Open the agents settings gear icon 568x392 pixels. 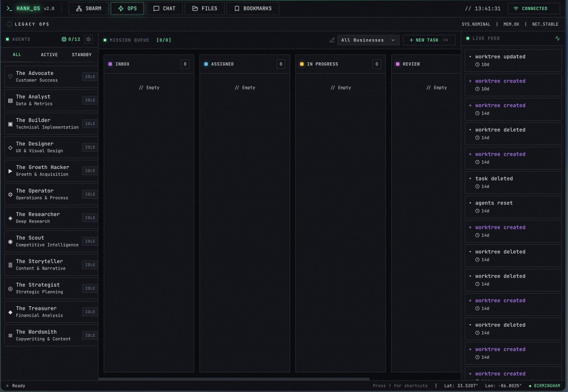pyautogui.click(x=88, y=40)
